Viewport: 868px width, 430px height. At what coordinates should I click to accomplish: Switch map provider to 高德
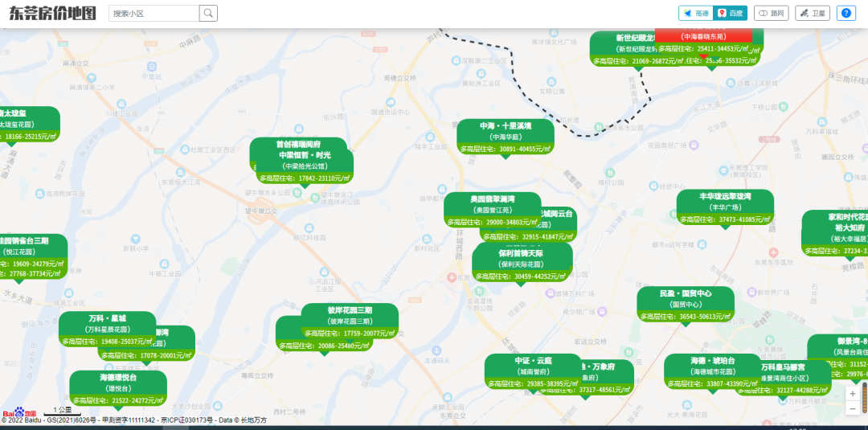696,14
